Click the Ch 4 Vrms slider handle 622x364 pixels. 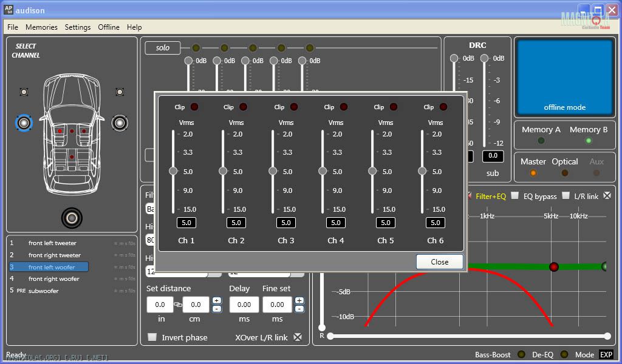point(323,171)
